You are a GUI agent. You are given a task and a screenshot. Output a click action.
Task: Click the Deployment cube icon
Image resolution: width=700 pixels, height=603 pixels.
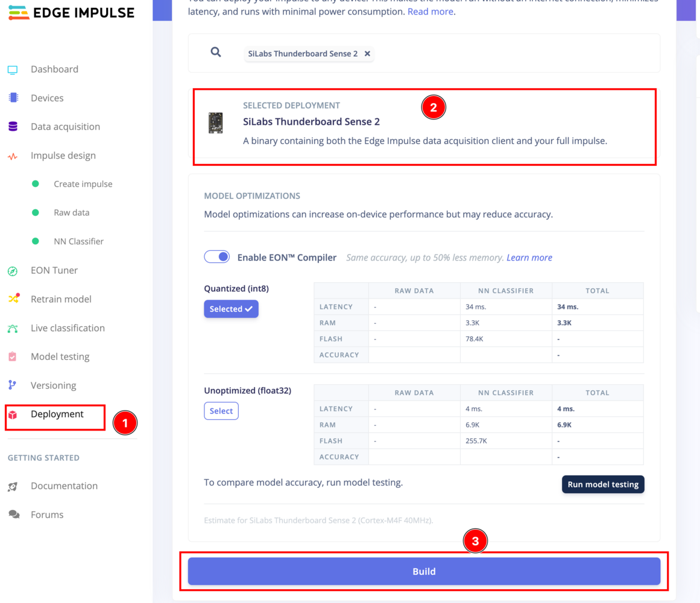point(13,415)
